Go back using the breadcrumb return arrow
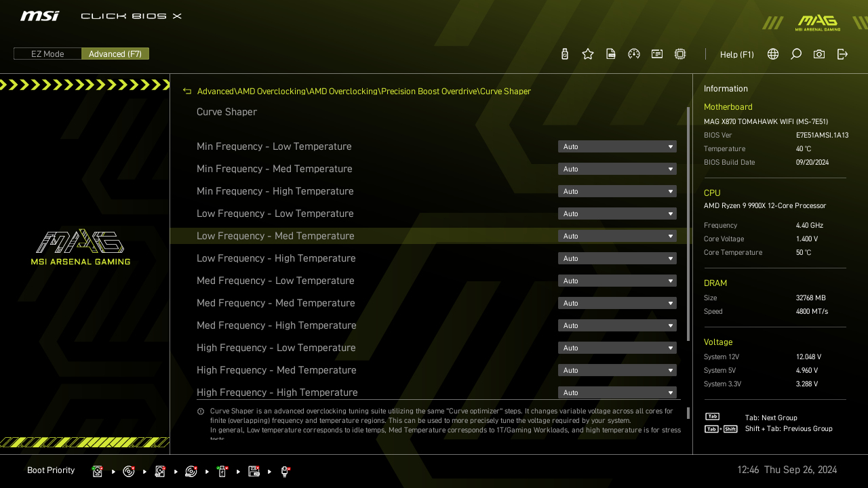 [x=187, y=91]
